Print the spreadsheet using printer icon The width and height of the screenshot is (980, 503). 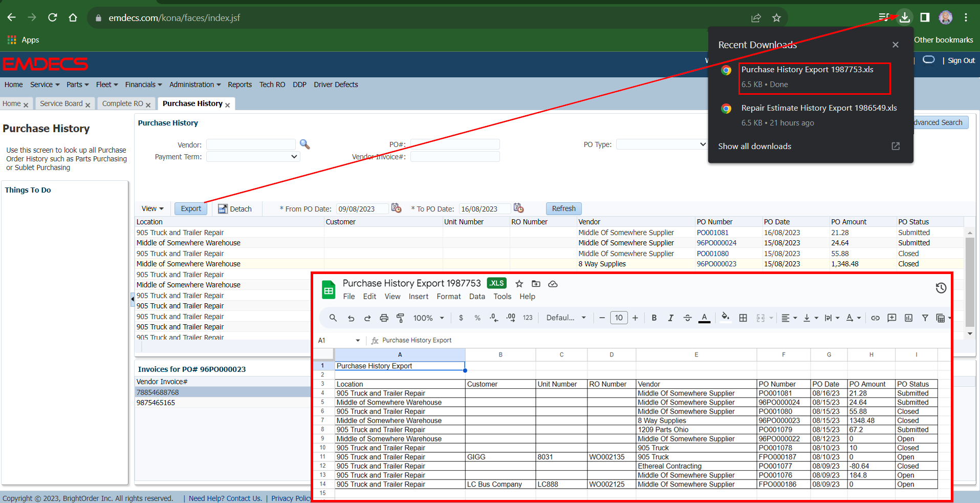tap(384, 318)
